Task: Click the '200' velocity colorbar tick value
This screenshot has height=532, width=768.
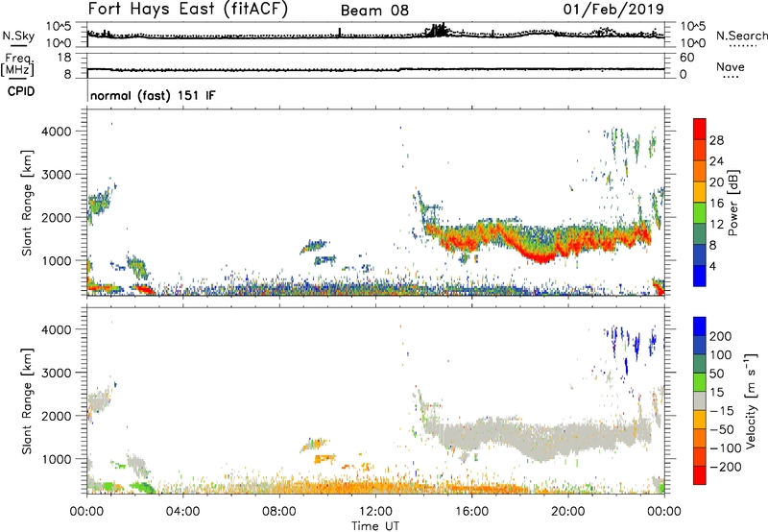Action: (x=721, y=336)
